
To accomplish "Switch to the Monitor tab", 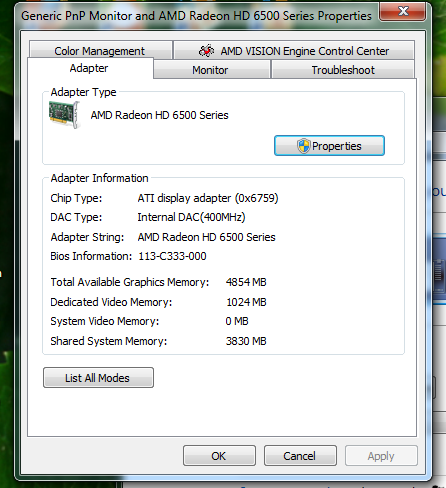I will (x=211, y=70).
